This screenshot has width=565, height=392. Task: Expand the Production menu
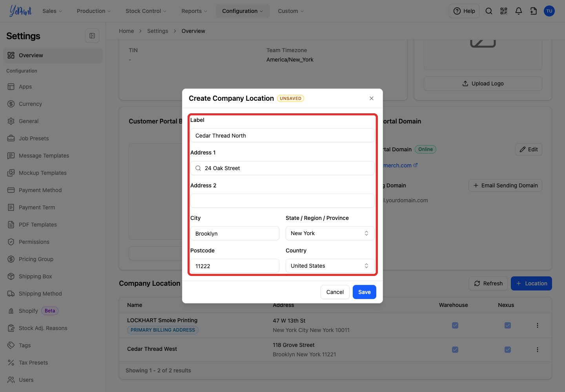(x=94, y=11)
